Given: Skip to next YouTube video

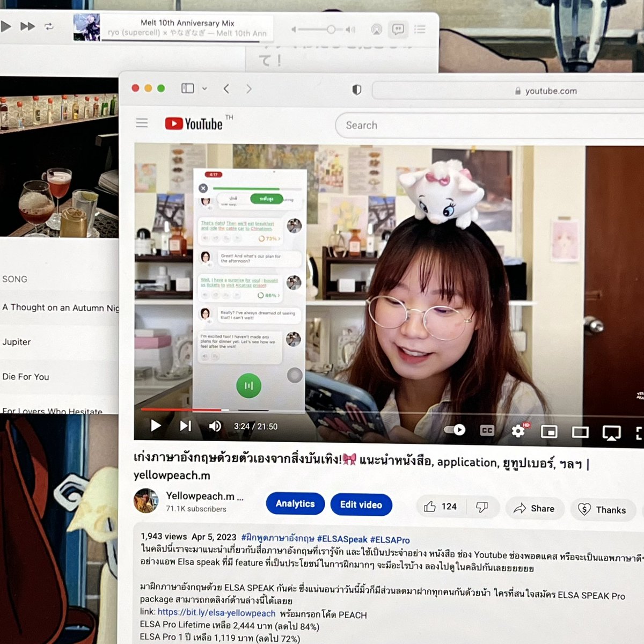Looking at the screenshot, I should coord(185,426).
